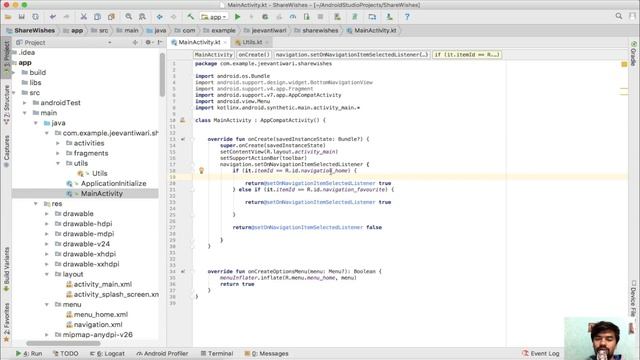Click the Synchronize toolbar icon
Viewport: 640px width, 360px height.
tap(36, 17)
